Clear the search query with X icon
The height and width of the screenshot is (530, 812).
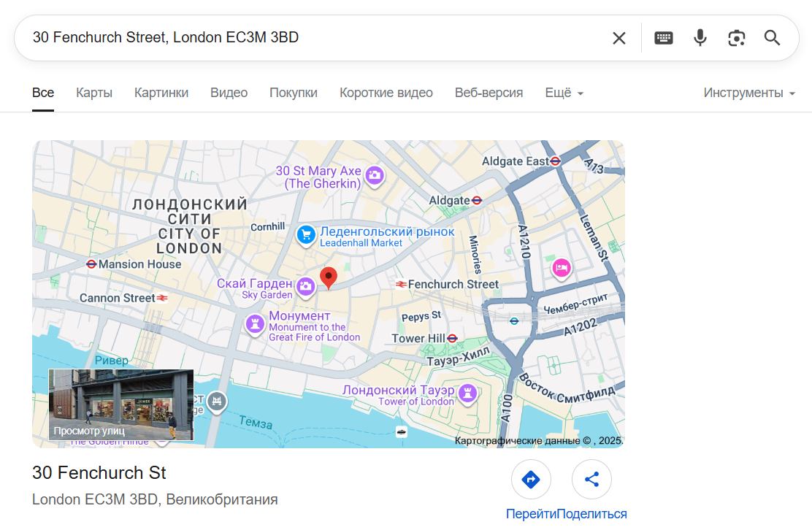618,38
